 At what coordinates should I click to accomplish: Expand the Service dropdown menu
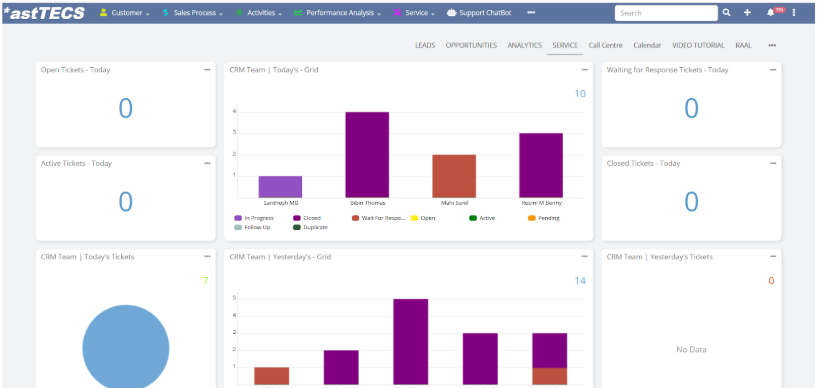(433, 14)
